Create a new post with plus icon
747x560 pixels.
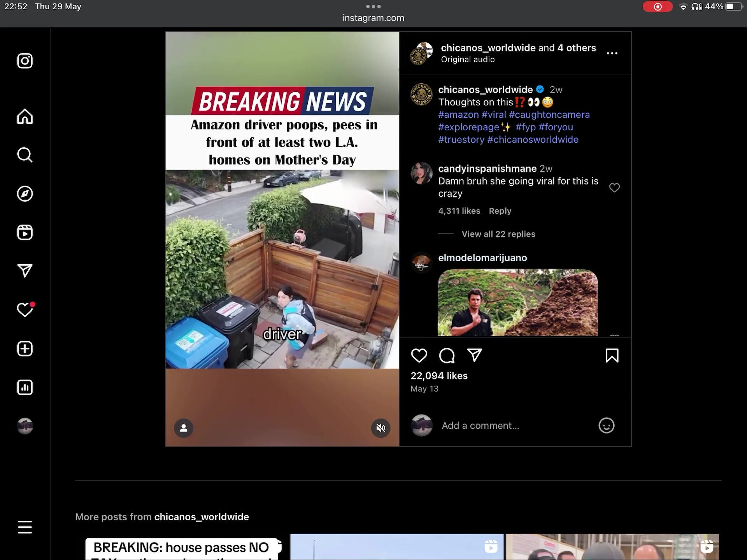(25, 349)
